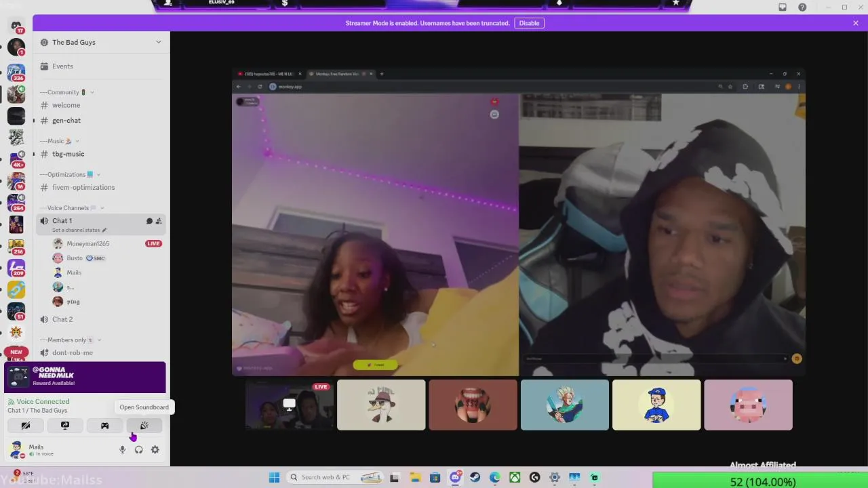Select the anime character participant tile
This screenshot has height=488, width=868.
coord(565,405)
